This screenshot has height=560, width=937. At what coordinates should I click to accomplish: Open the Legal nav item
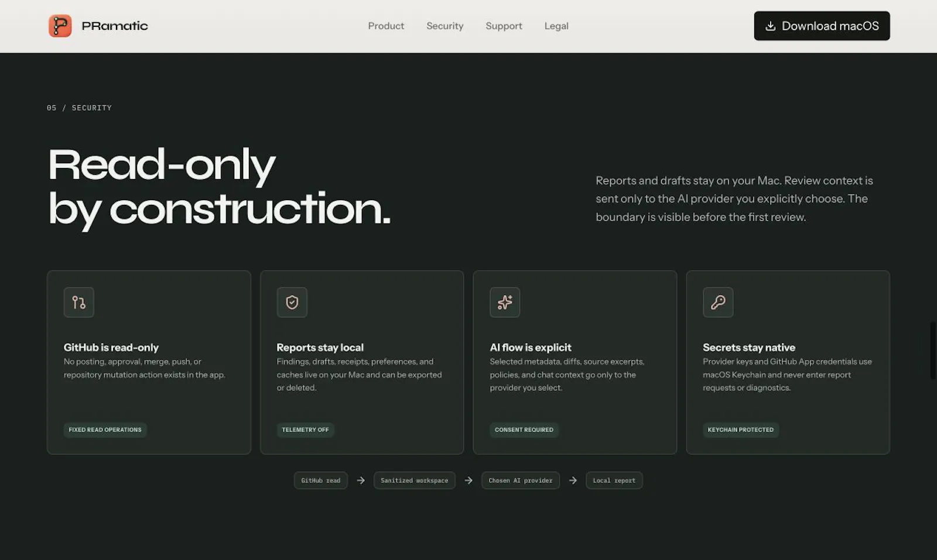click(556, 26)
